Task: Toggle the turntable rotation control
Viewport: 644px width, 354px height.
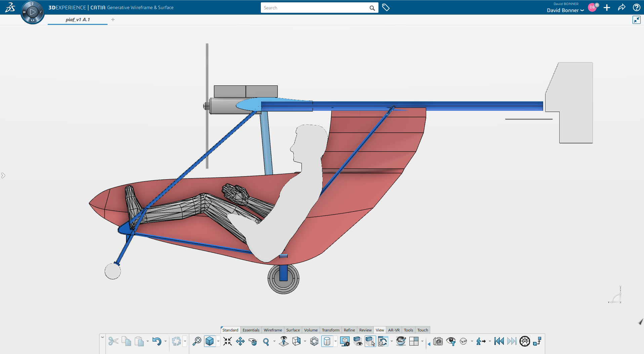Action: 524,342
